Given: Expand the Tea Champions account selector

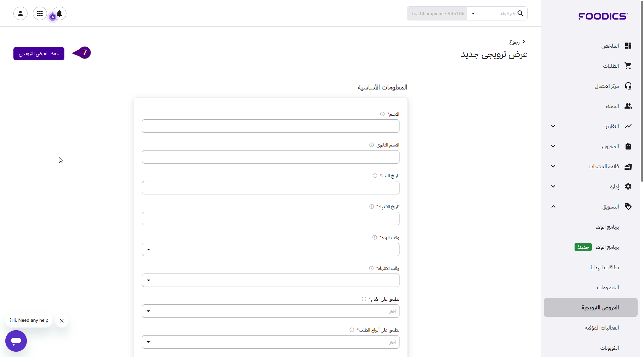Looking at the screenshot, I should point(473,13).
